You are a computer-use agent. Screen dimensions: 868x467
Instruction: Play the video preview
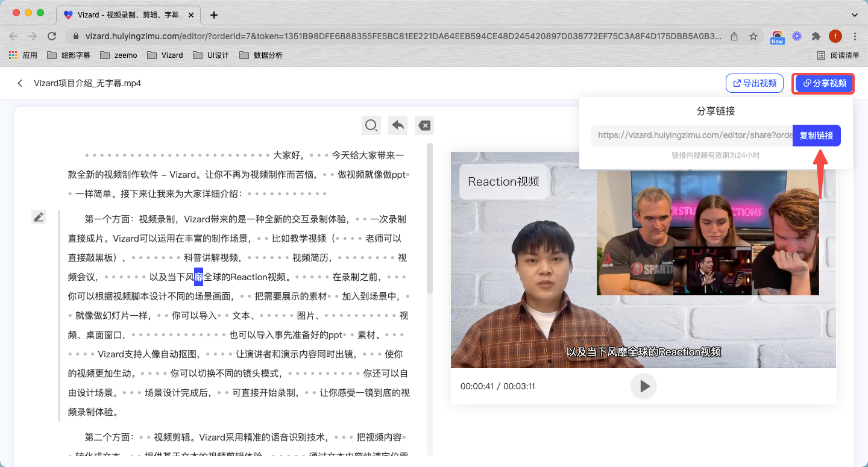644,386
